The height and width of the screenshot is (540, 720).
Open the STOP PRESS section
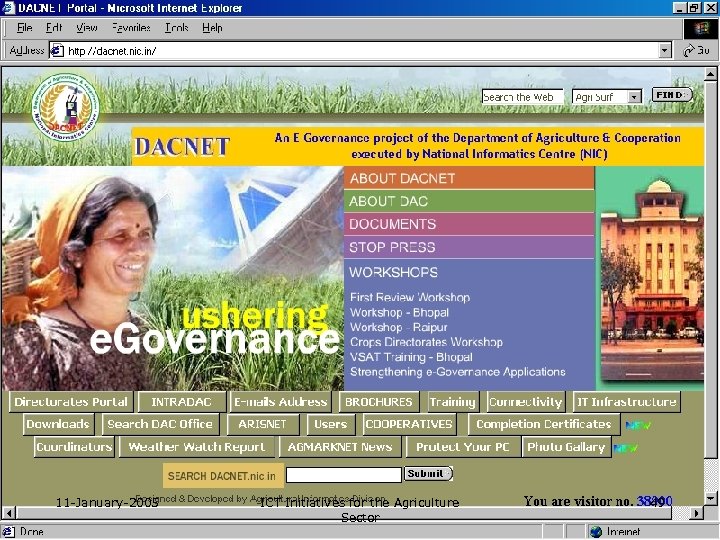(x=469, y=248)
